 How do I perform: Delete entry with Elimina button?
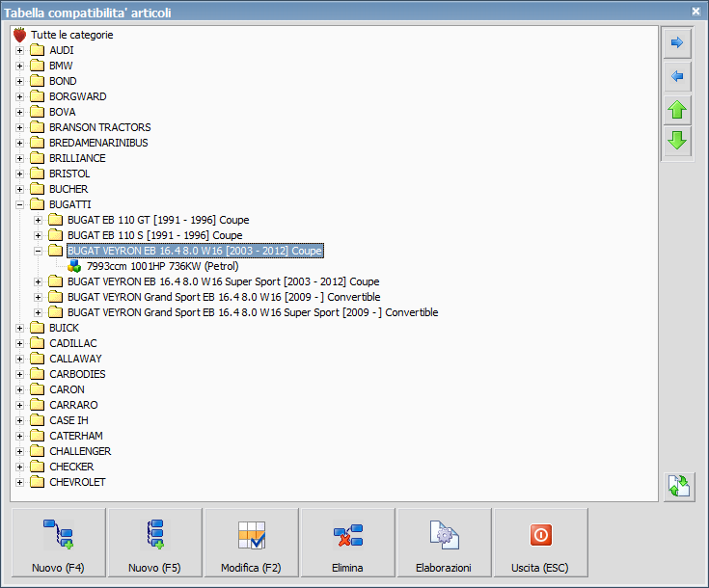point(347,543)
